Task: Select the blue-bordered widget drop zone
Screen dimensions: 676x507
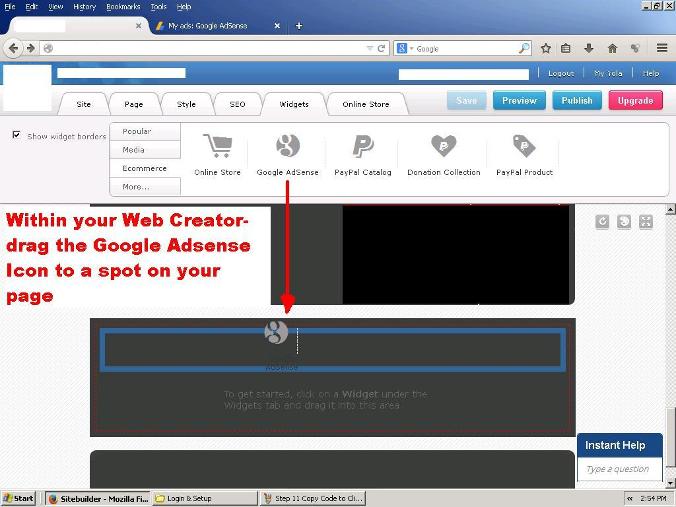Action: 333,350
